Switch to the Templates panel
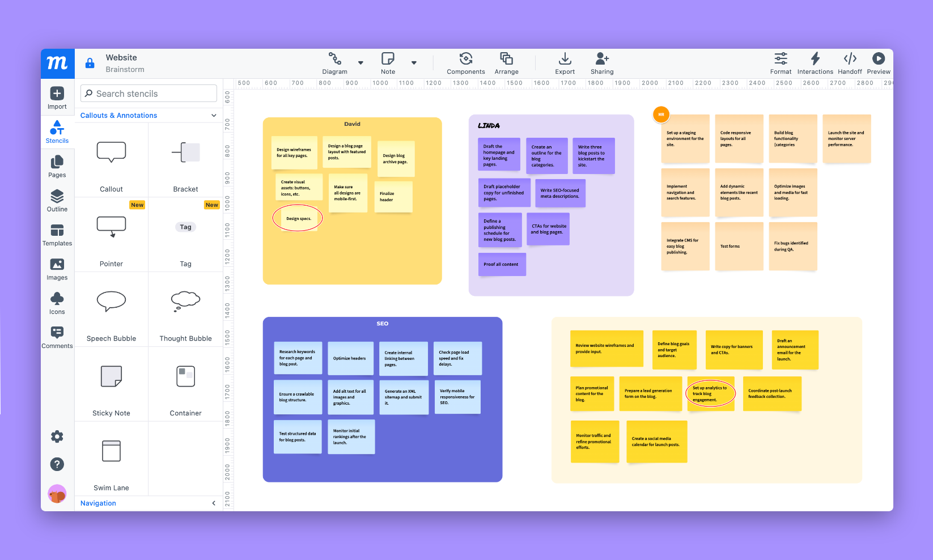 click(x=57, y=235)
